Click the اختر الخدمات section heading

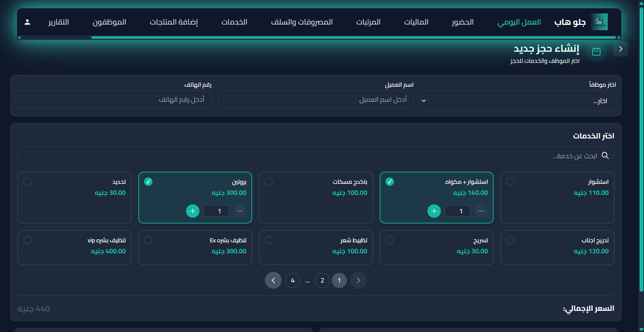pyautogui.click(x=593, y=136)
